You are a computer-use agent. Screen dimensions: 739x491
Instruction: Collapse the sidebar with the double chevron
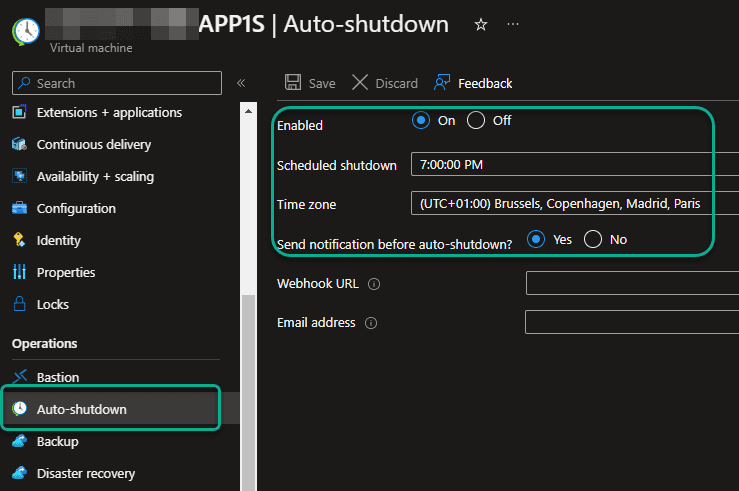pyautogui.click(x=241, y=83)
